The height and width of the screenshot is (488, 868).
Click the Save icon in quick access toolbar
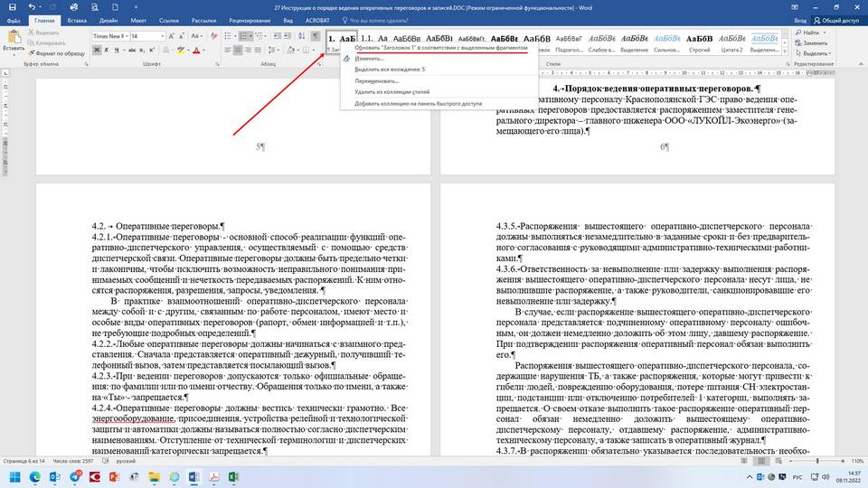tap(12, 7)
